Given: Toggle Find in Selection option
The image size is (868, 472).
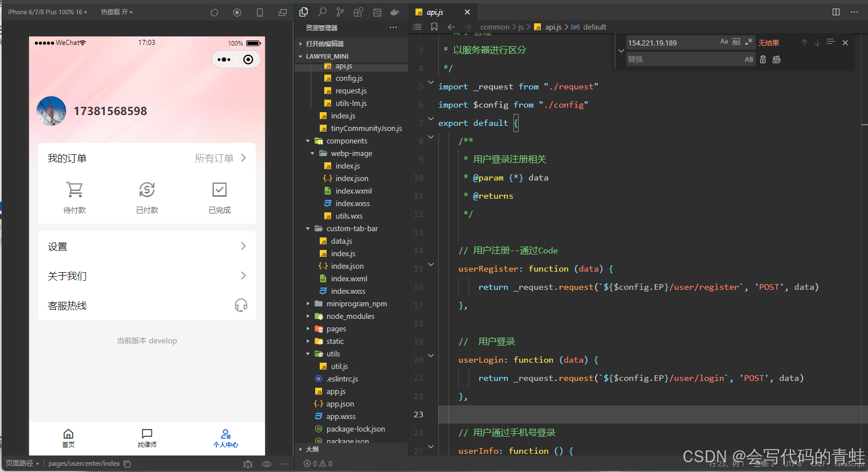Looking at the screenshot, I should click(x=830, y=43).
